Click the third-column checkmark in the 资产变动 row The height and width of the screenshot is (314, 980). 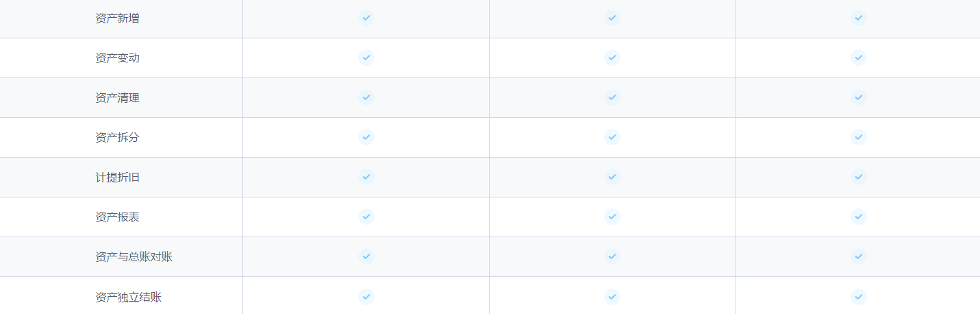click(859, 58)
